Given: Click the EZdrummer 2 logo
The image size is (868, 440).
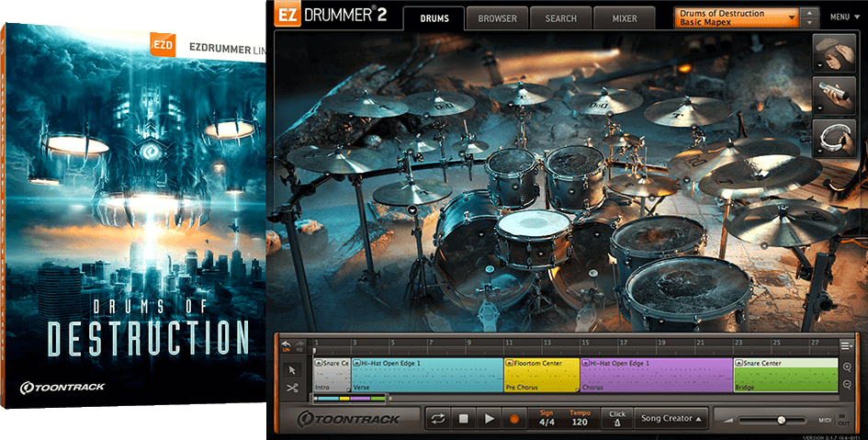Looking at the screenshot, I should (331, 16).
